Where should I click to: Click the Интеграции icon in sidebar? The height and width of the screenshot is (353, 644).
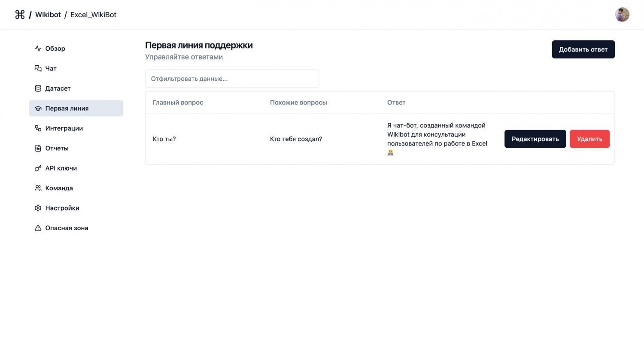coord(38,128)
